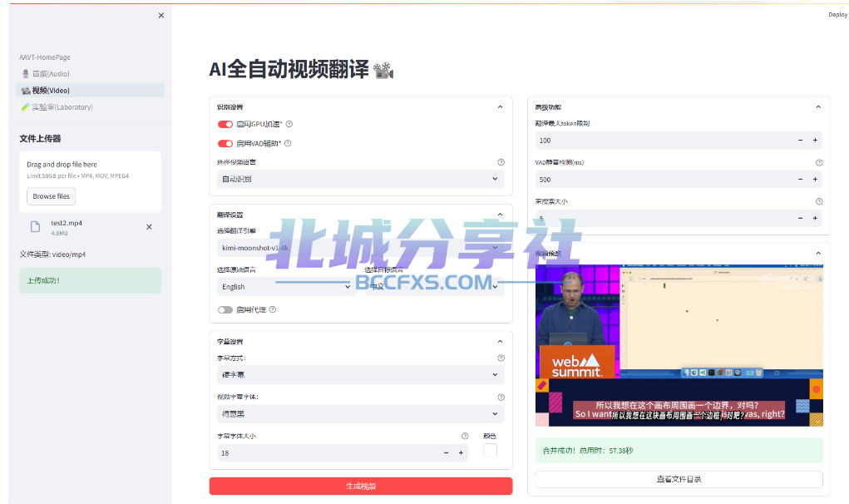Click help icon for VAD静音检测 field
849x504 pixels.
click(x=819, y=163)
